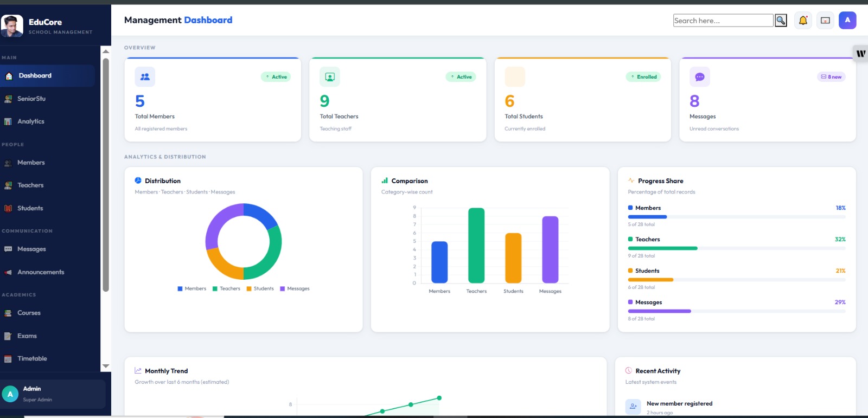Click the new member registered icon
This screenshot has width=868, height=418.
[x=633, y=406]
